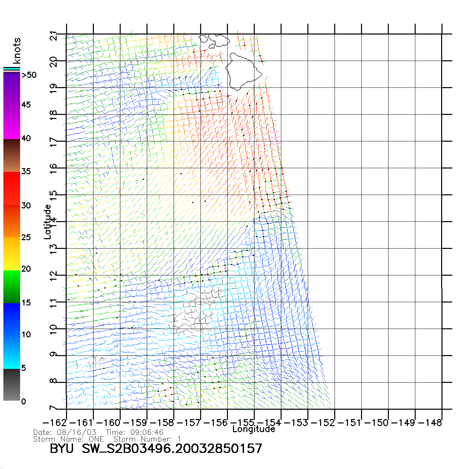
Task: Select the purple 45–50 knots legend band
Action: (11, 89)
